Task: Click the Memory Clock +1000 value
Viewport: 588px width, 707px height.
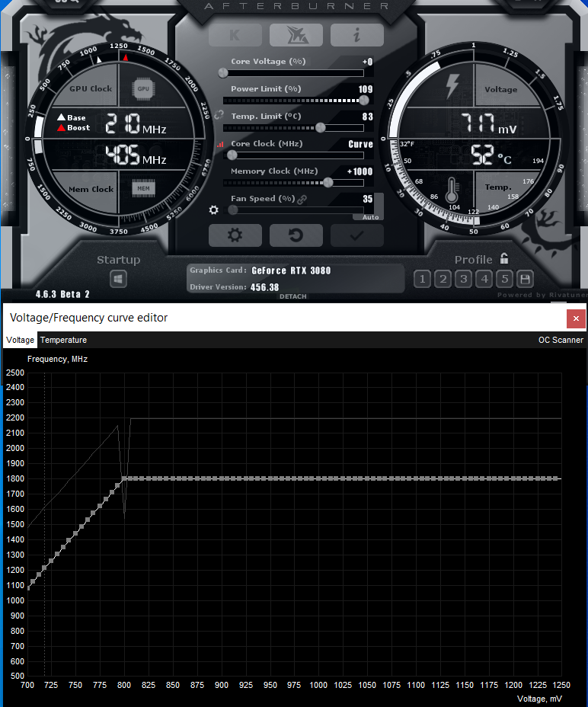Action: (360, 171)
